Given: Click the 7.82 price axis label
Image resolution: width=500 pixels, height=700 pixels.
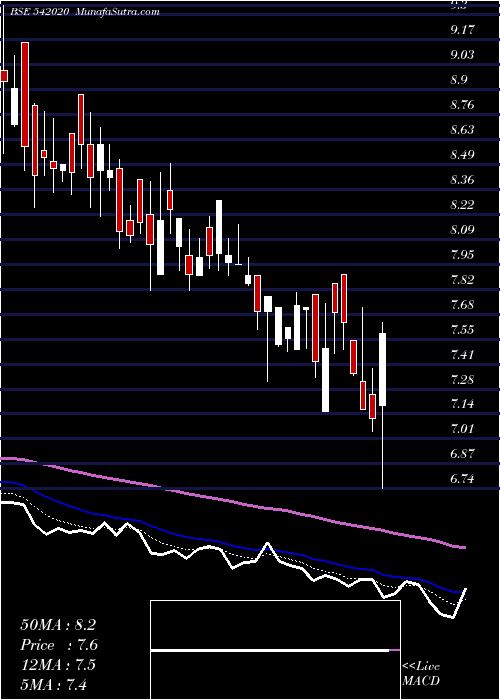Looking at the screenshot, I should pos(463,280).
